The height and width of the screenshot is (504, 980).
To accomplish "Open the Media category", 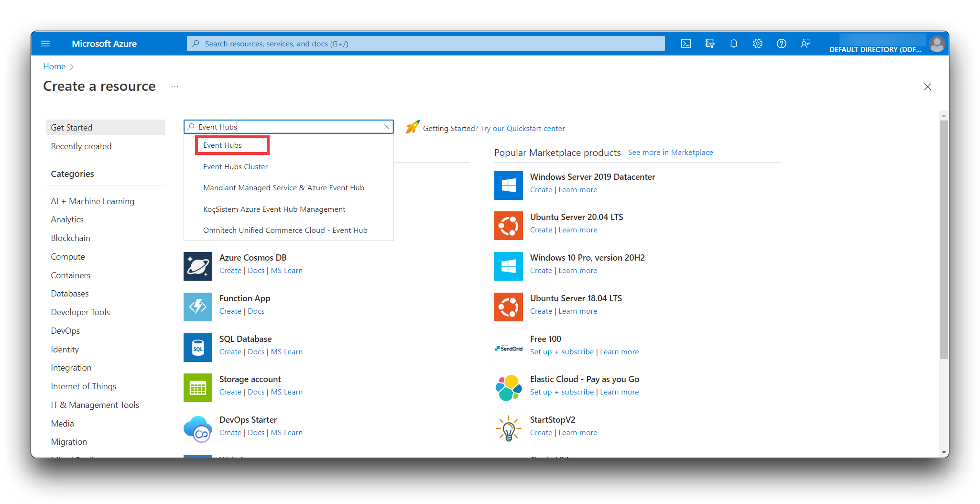I will point(63,424).
